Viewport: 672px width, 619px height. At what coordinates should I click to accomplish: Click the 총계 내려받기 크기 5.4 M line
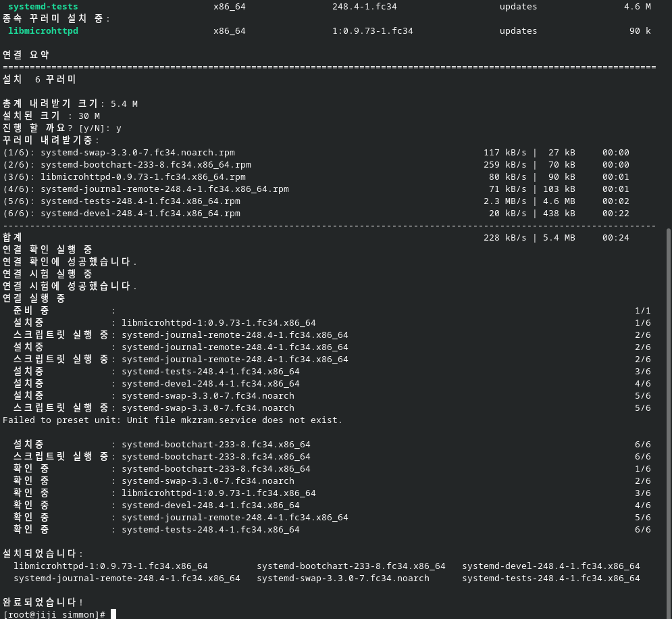70,104
